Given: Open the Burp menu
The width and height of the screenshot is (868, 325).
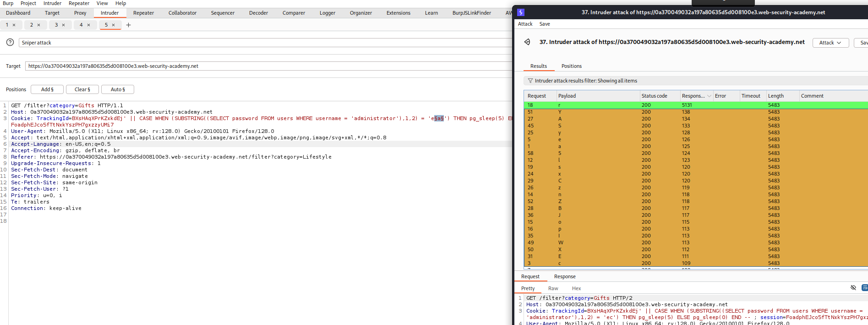Looking at the screenshot, I should (8, 3).
